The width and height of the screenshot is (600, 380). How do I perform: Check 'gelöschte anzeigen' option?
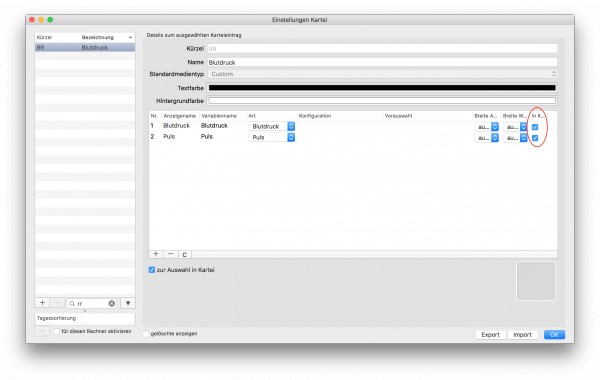(x=146, y=334)
